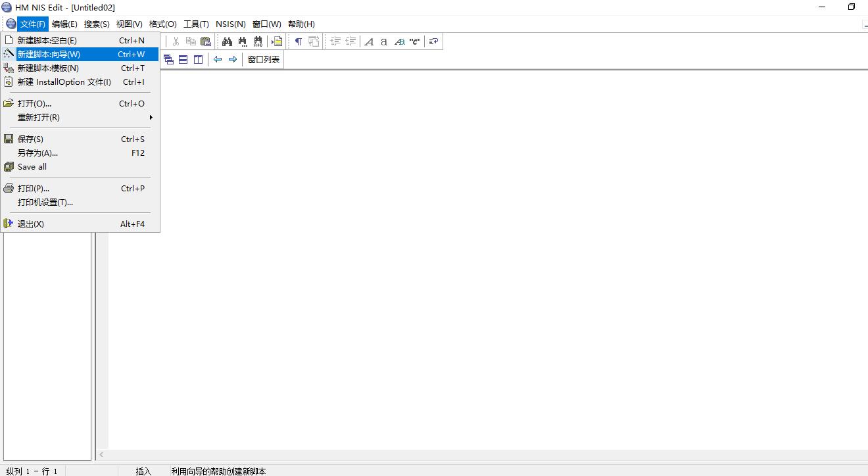The image size is (868, 476).
Task: Click the horizontal scrollbar at the bottom
Action: click(x=460, y=454)
